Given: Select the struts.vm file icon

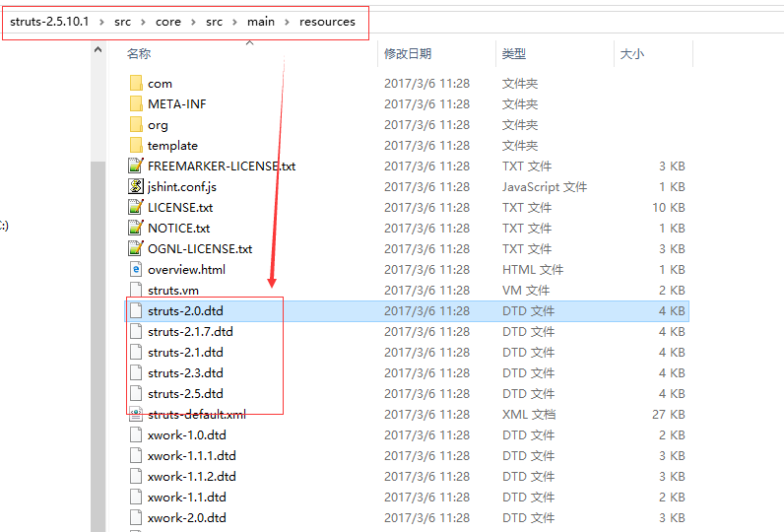Looking at the screenshot, I should click(136, 290).
